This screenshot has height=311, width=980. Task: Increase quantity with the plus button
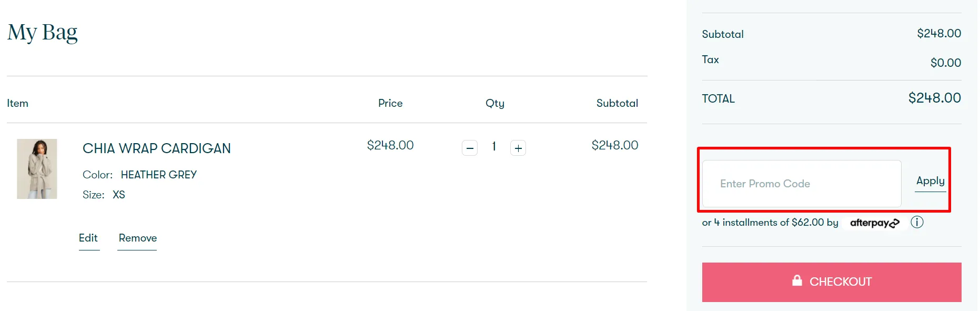[518, 148]
